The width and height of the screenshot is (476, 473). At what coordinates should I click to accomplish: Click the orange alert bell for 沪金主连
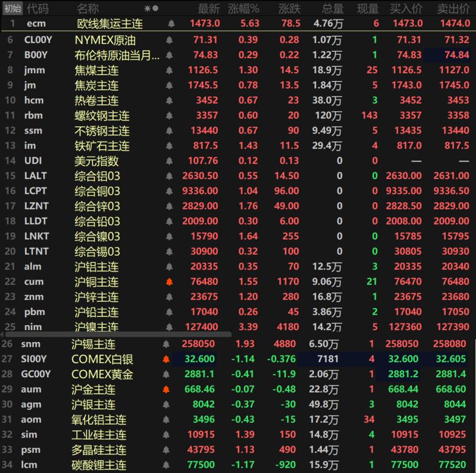[x=166, y=389]
